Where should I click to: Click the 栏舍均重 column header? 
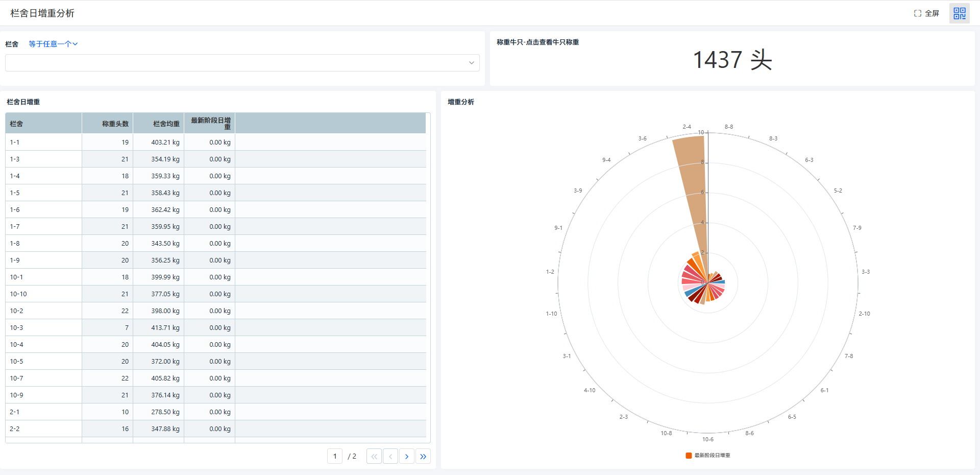(159, 124)
